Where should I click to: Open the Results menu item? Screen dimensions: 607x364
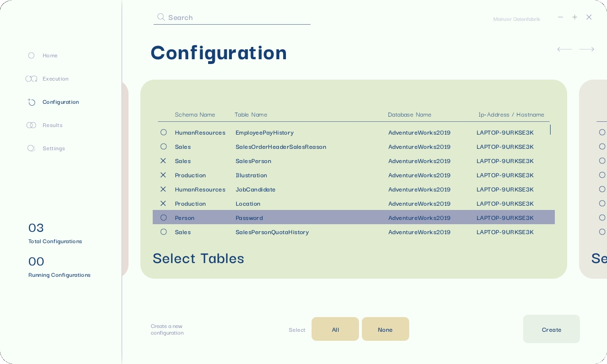click(52, 125)
